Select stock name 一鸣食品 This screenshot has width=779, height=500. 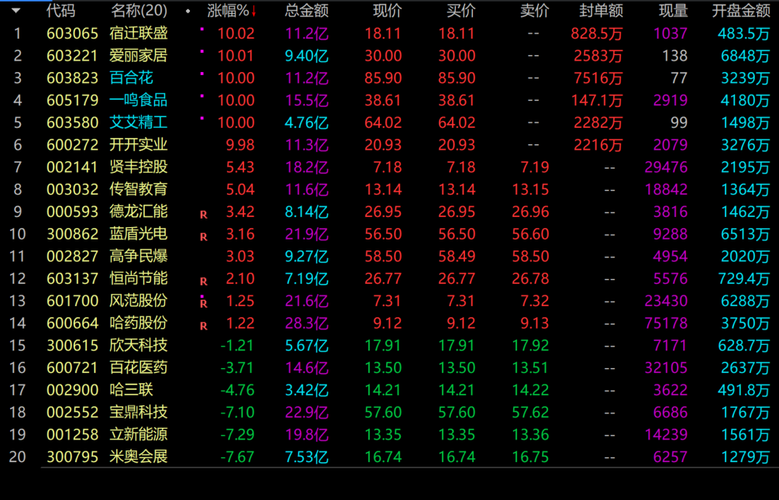139,100
